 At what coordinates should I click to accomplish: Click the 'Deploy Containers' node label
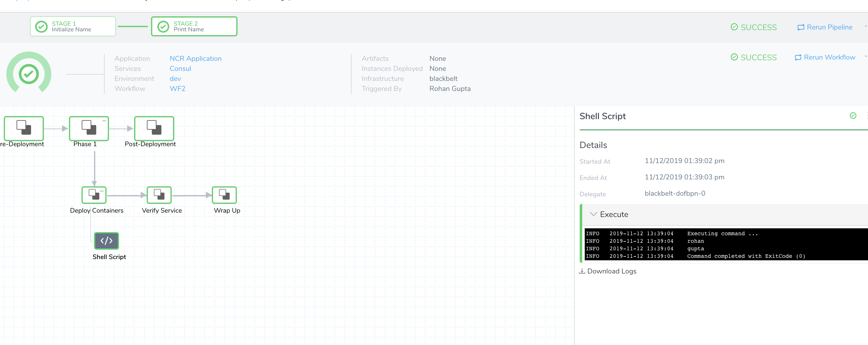97,210
